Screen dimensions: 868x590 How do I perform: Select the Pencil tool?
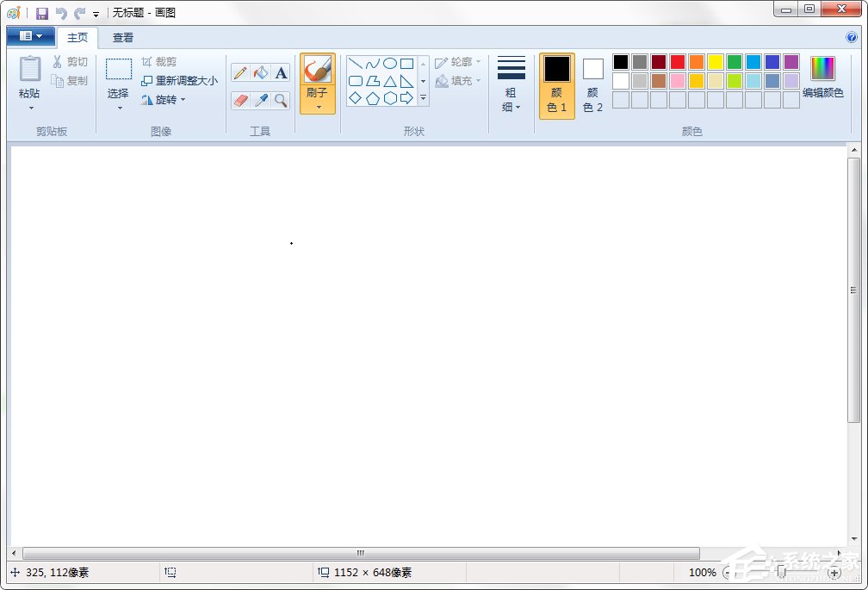pyautogui.click(x=239, y=72)
